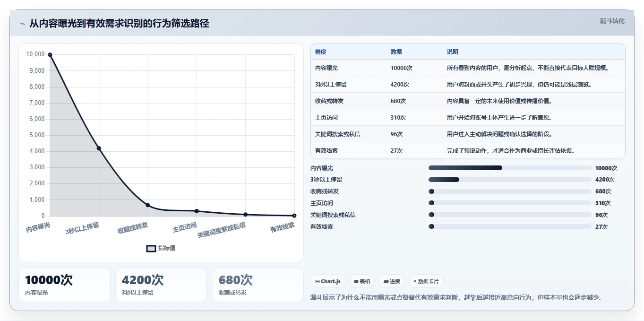Select the 进度 chip
This screenshot has height=321, width=644.
[392, 281]
